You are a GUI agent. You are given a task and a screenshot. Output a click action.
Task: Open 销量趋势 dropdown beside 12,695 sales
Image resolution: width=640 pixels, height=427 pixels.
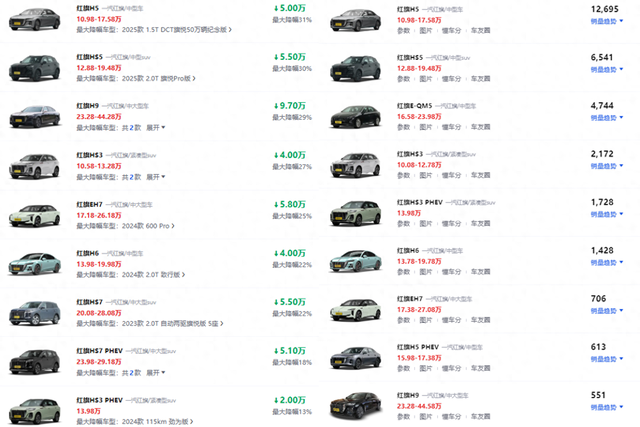click(x=607, y=21)
